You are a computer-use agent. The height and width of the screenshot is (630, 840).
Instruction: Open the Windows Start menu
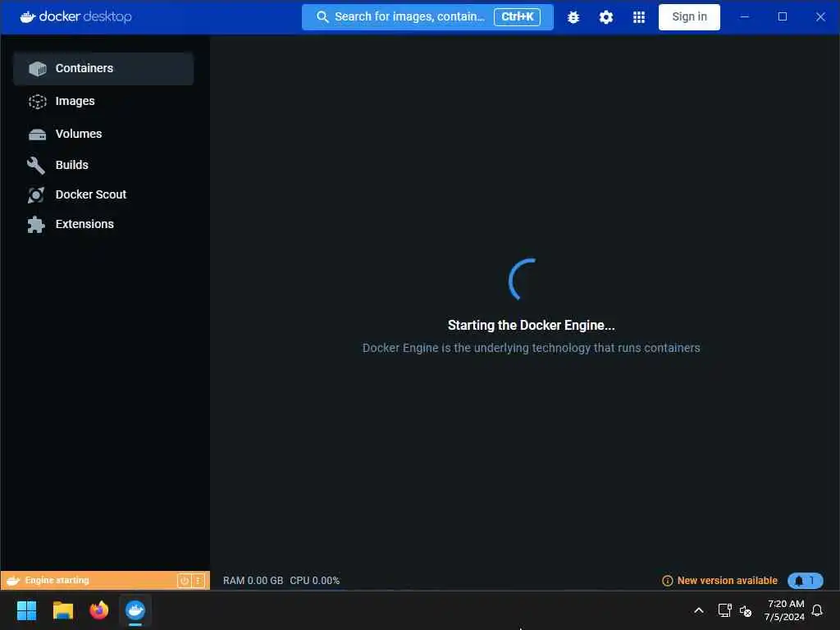27,610
